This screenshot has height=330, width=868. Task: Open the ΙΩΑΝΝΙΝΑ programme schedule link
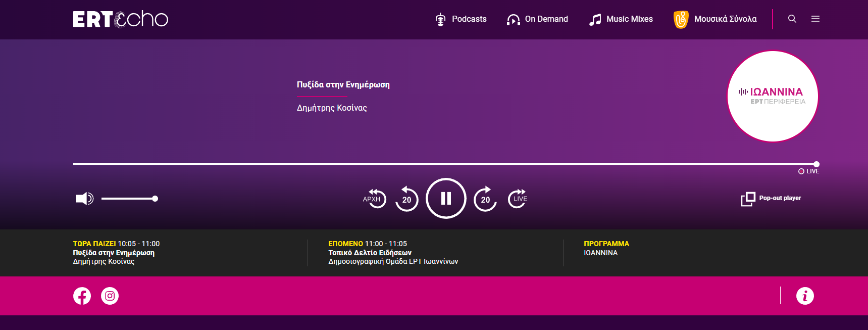coord(600,253)
